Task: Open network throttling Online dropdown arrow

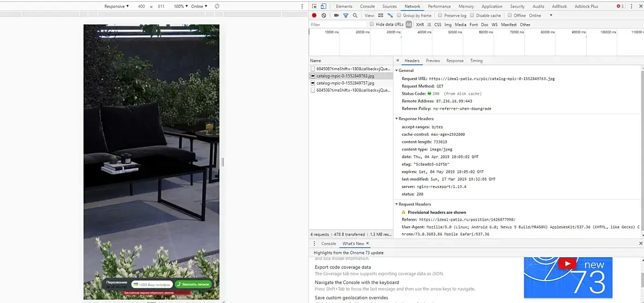Action: coord(551,16)
